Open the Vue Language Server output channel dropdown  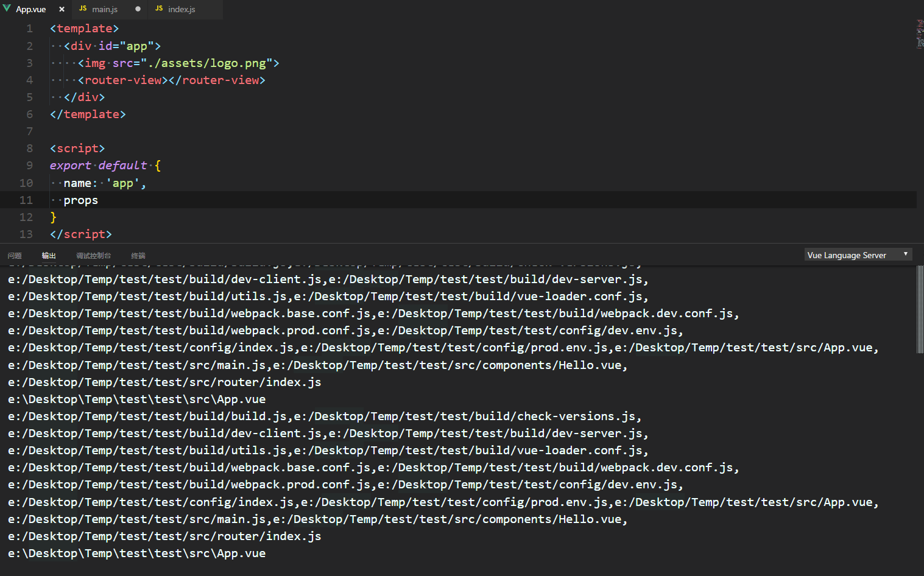click(858, 255)
